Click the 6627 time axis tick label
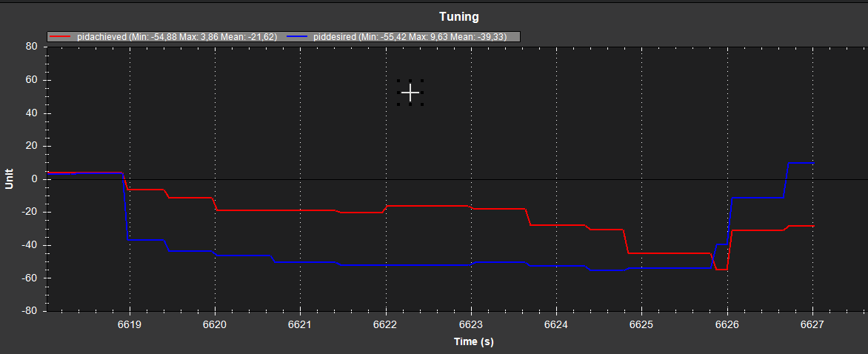Viewport: 868px width, 354px height. [x=812, y=324]
